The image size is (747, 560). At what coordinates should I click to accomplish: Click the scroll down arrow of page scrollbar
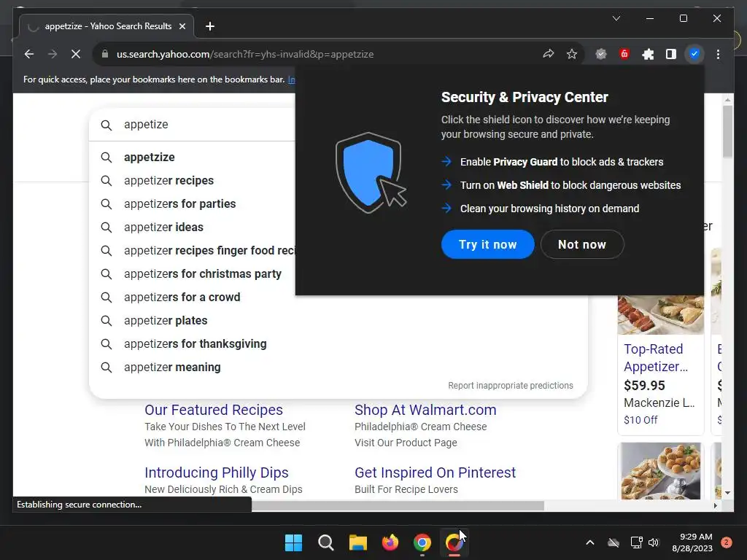pos(727,493)
